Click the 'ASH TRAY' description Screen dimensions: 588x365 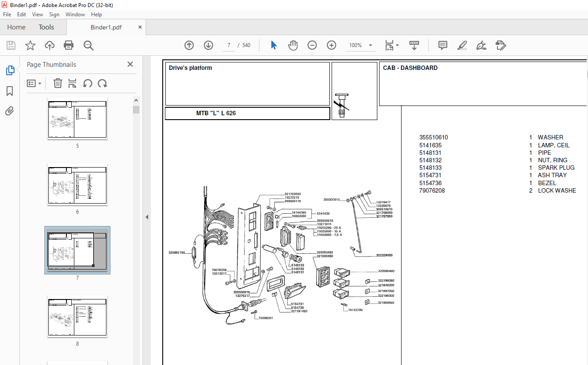pos(552,175)
